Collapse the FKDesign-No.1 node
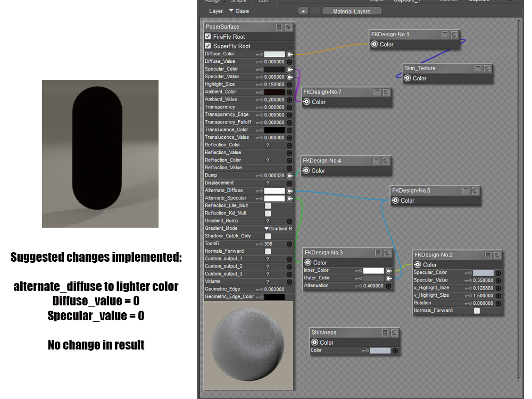Screen dimensions: 532x399 [x=444, y=34]
